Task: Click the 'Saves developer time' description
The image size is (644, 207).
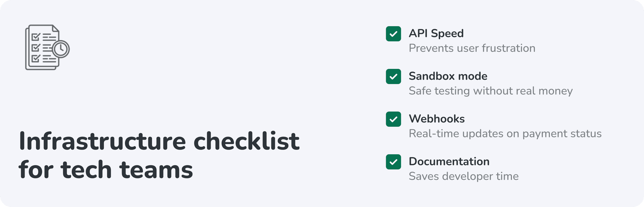Action: (x=464, y=176)
